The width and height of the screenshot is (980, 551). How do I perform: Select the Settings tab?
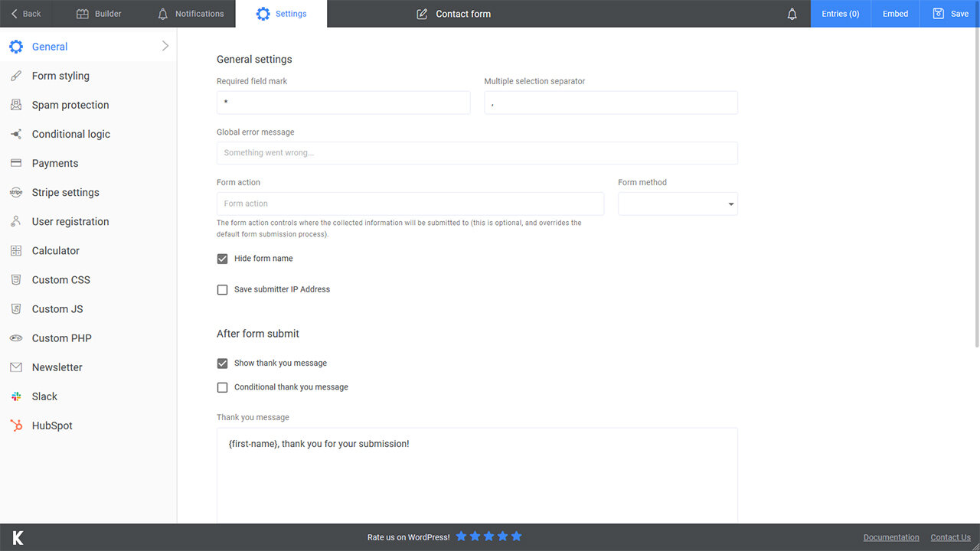tap(281, 14)
